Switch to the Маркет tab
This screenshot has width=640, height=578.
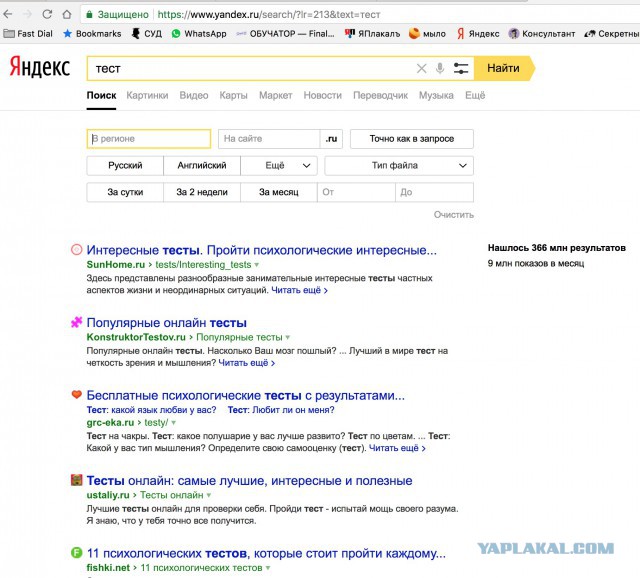coord(276,95)
